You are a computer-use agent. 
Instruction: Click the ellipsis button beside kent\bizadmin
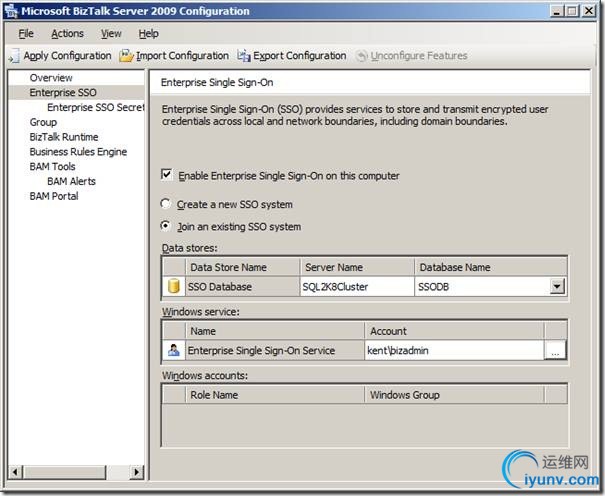click(555, 351)
